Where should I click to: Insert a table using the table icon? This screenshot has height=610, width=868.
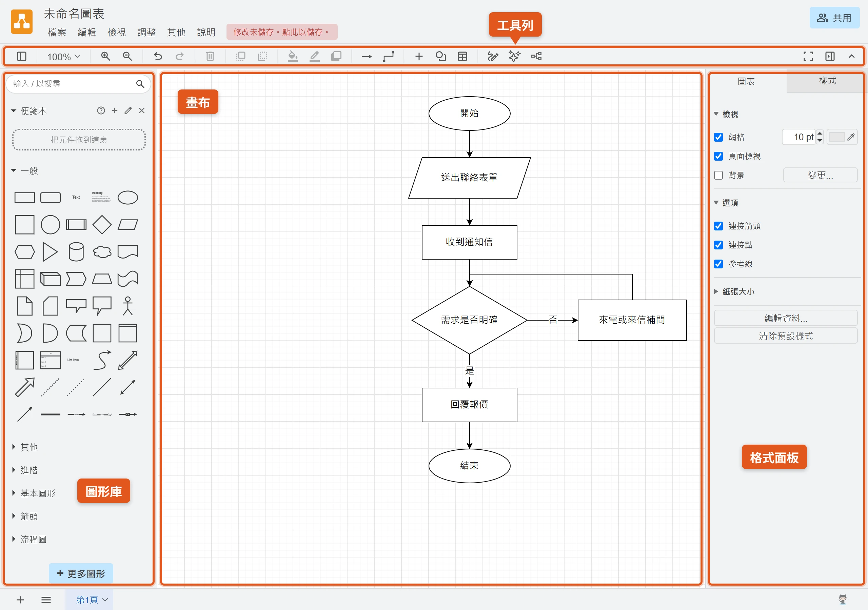click(462, 56)
